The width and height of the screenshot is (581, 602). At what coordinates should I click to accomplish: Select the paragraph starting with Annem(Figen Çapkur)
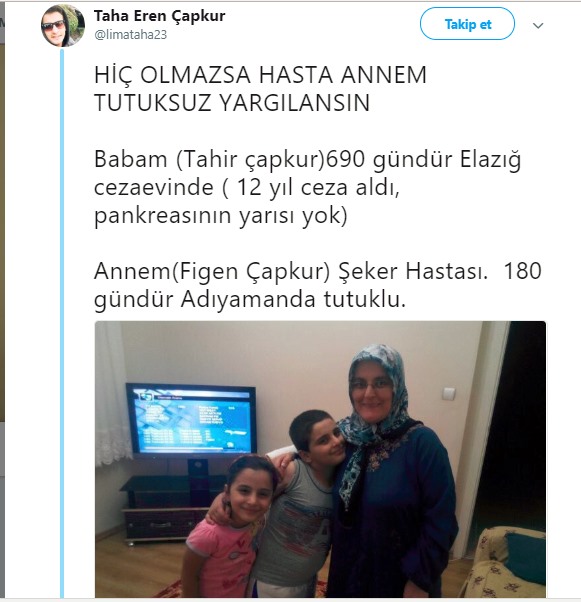click(x=318, y=285)
